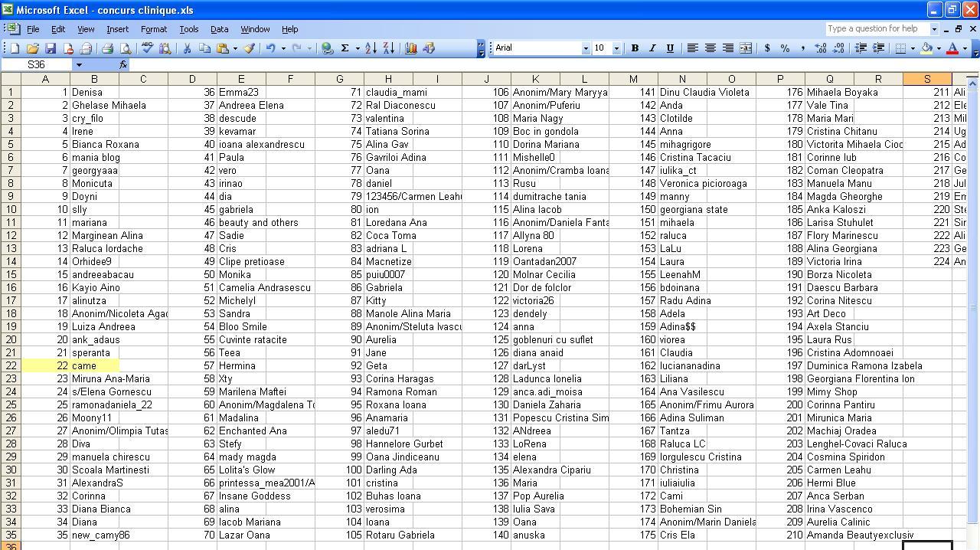980x550 pixels.
Task: Launch the Chart Wizard
Action: (x=410, y=48)
